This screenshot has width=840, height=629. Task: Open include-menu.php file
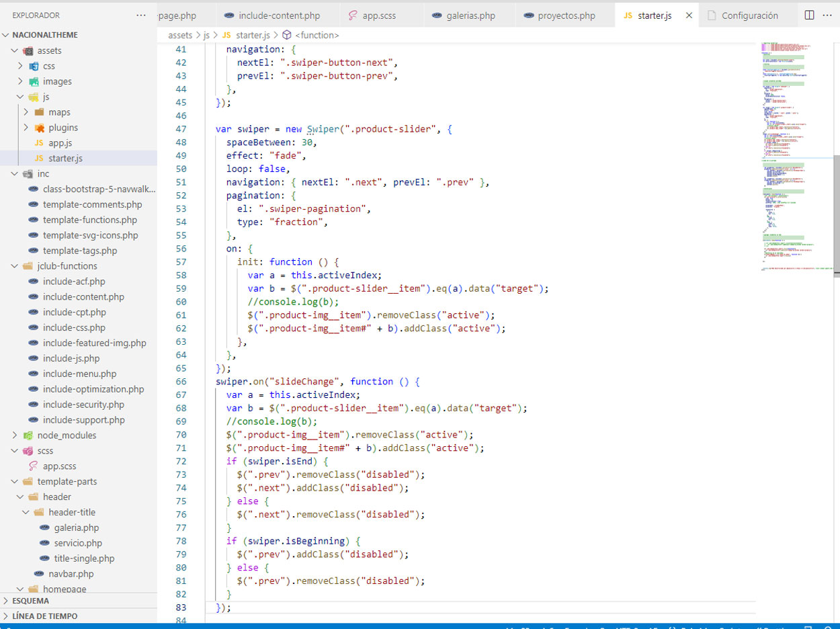pyautogui.click(x=79, y=374)
